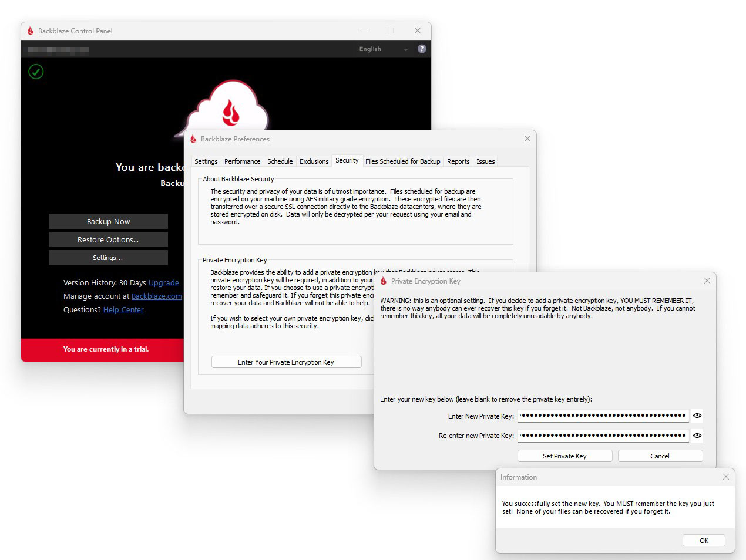Click the Backblaze flame cloud logo
The height and width of the screenshot is (560, 746).
[x=230, y=110]
